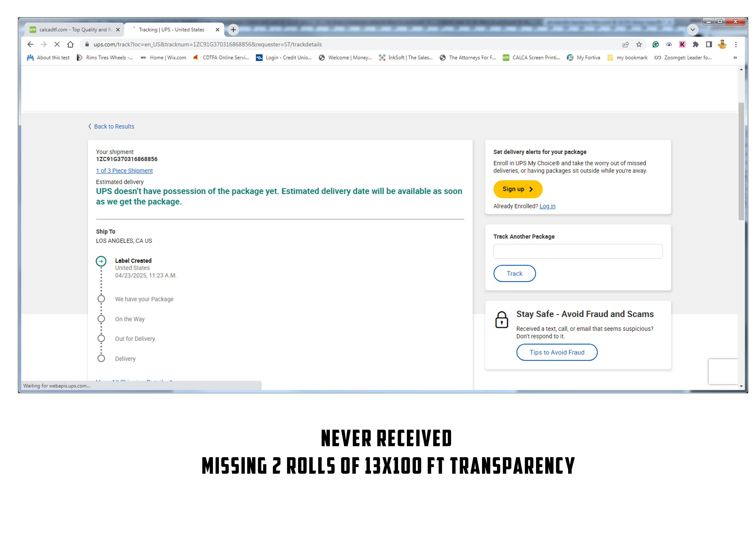The height and width of the screenshot is (550, 756).
Task: Open my bookmark folder
Action: [627, 58]
